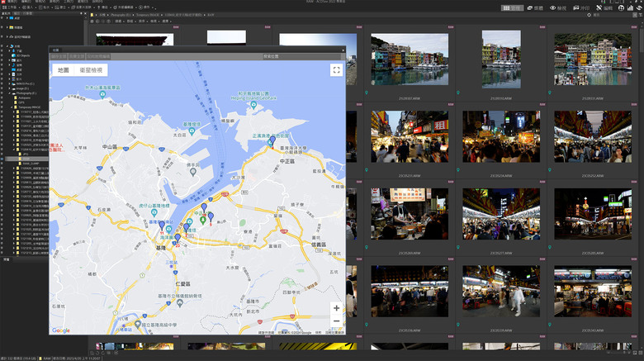The height and width of the screenshot is (361, 644).
Task: Expand the 本機 This PC tree node
Action: [7, 46]
